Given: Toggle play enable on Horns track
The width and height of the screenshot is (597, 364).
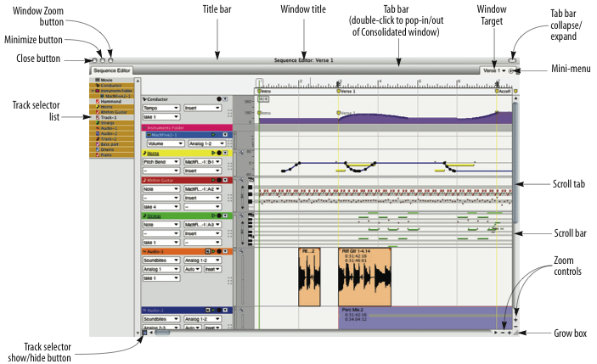Looking at the screenshot, I should (x=213, y=153).
